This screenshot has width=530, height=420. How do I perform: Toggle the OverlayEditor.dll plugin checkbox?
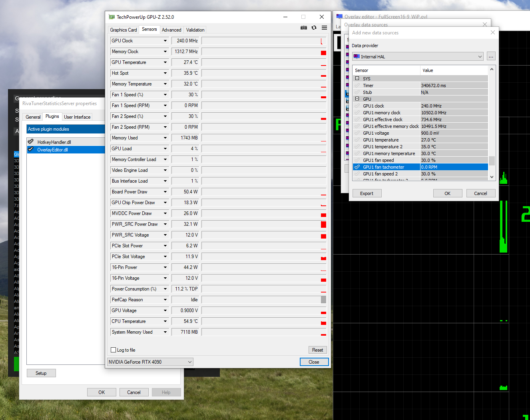tap(30, 149)
